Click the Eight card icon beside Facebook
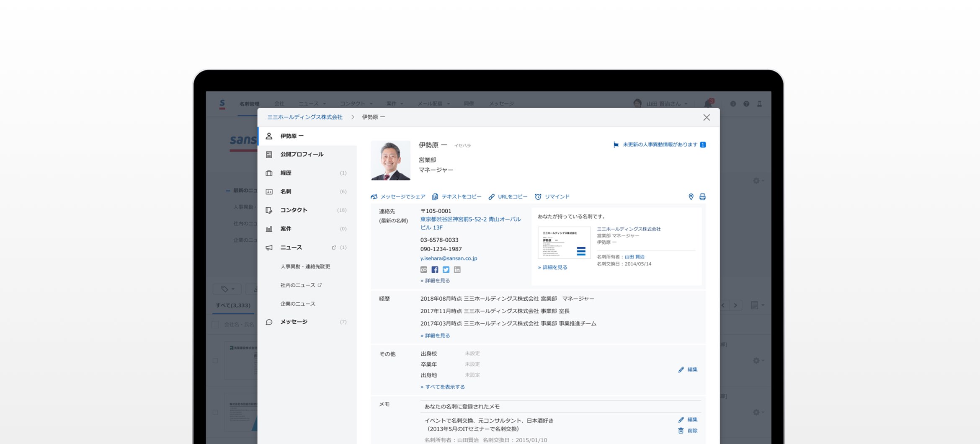980x444 pixels. (x=424, y=270)
